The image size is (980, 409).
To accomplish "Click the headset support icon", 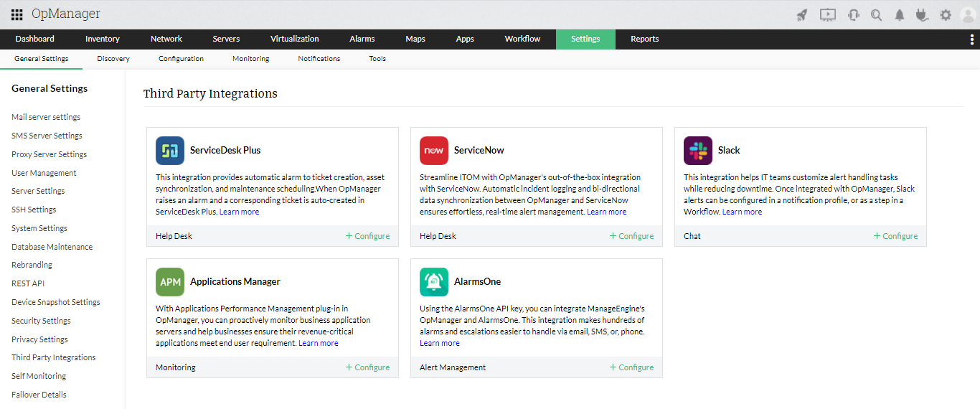I will click(853, 14).
